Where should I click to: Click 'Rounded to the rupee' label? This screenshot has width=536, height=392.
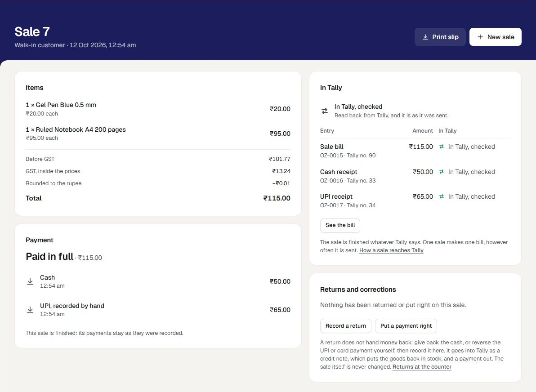[54, 183]
